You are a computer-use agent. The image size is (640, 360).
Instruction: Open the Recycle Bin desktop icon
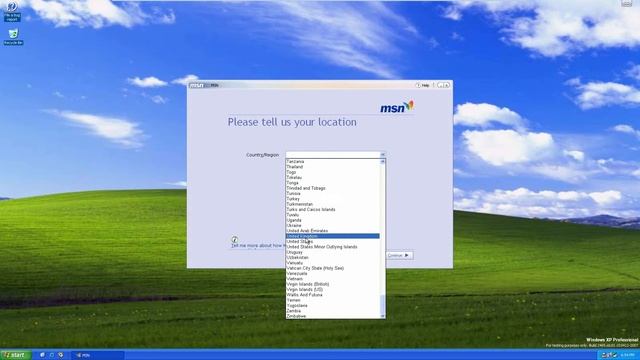pos(13,37)
